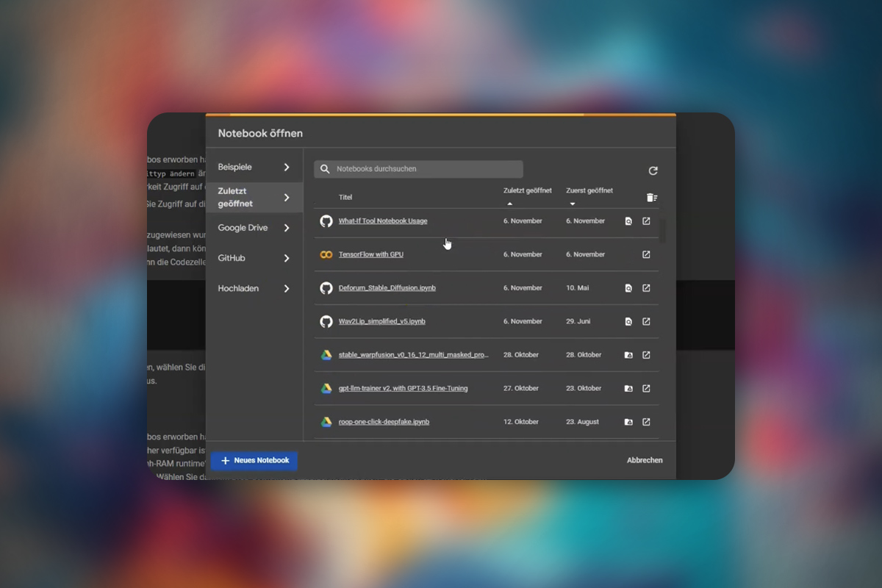Select the Google Drive tab
Screen dimensions: 882x588
pyautogui.click(x=254, y=228)
